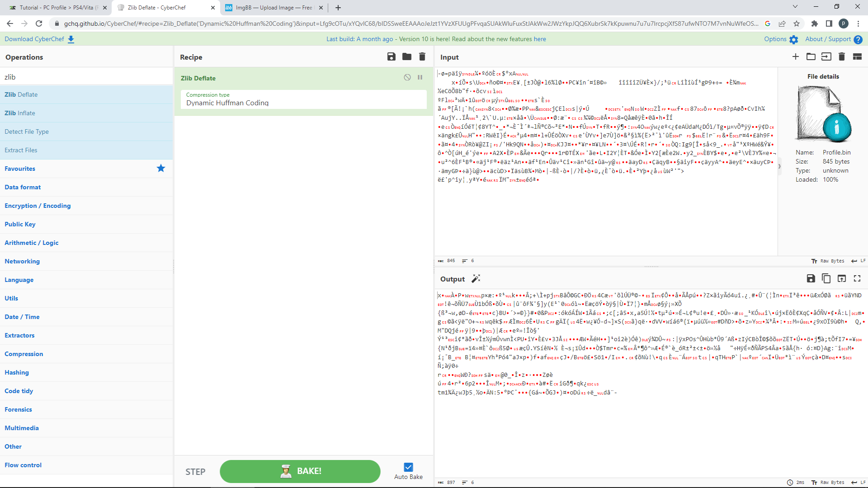Viewport: 868px width, 488px height.
Task: Open file as input icon
Action: coord(826,56)
